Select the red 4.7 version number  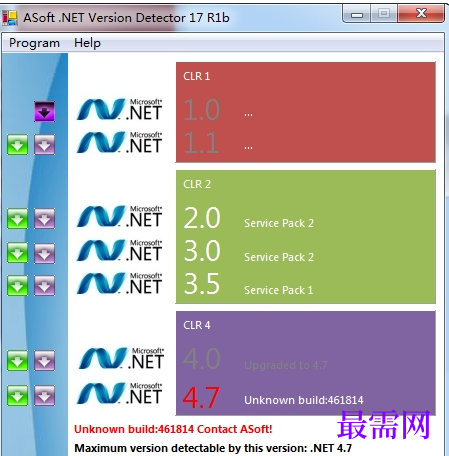[x=201, y=398]
